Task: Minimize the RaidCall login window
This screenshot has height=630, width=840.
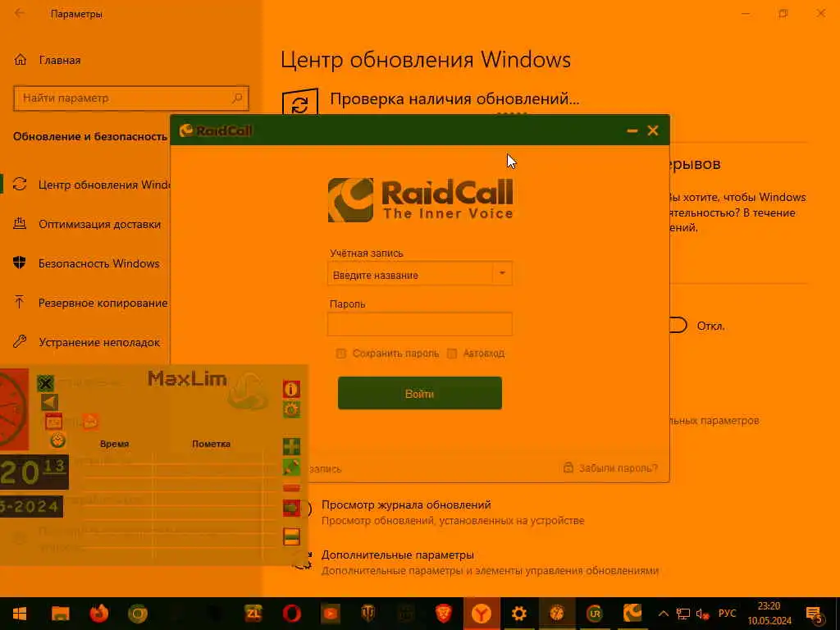Action: [632, 130]
